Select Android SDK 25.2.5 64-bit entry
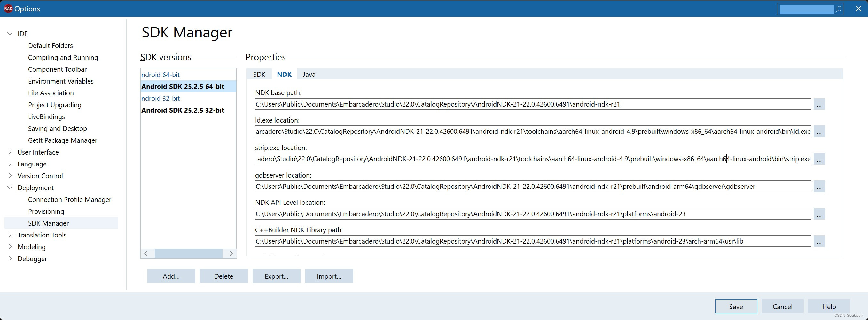The image size is (868, 320). 188,86
